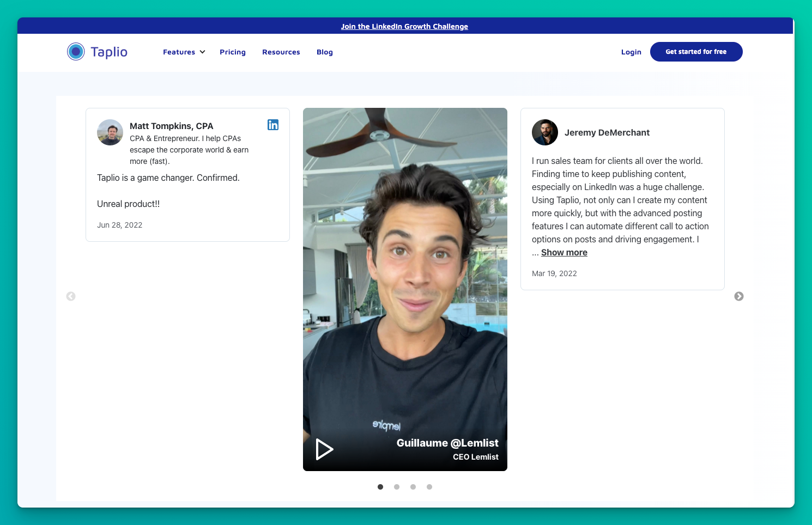Click "Unreal product!!" testimonial text

[x=128, y=204]
